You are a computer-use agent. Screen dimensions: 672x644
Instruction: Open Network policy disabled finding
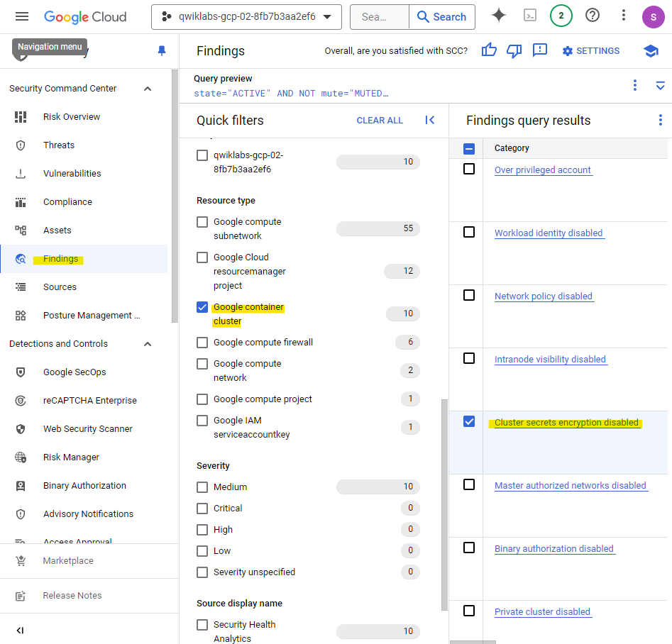click(544, 296)
